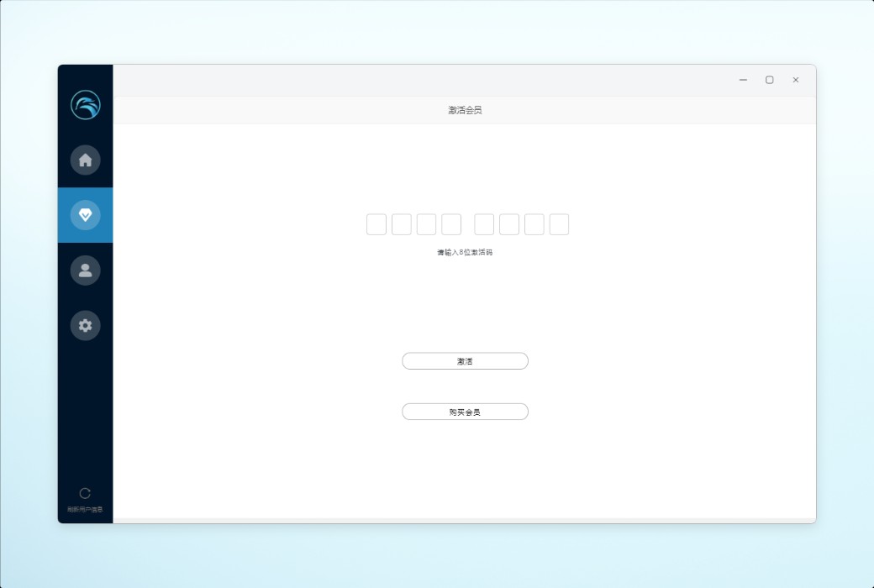Close the application window
Viewport: 874px width, 588px height.
click(x=795, y=81)
